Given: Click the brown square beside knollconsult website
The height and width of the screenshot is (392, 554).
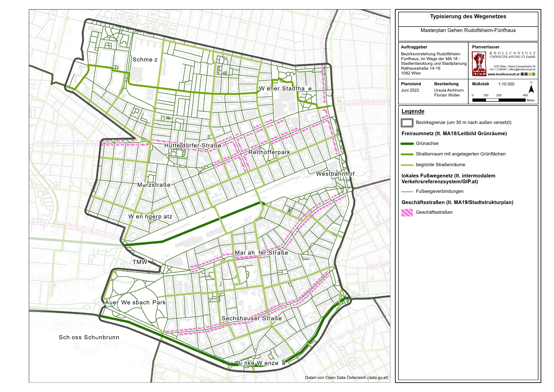Looking at the screenshot, I should [522, 74].
